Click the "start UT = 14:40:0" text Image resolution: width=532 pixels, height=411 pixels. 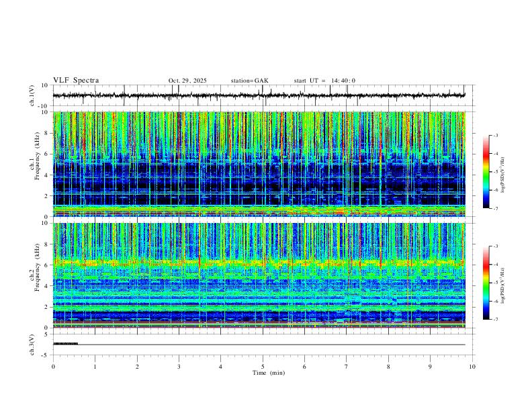coord(324,81)
